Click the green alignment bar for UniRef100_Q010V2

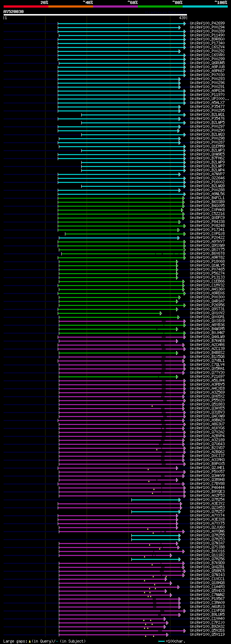pyautogui.click(x=110, y=313)
